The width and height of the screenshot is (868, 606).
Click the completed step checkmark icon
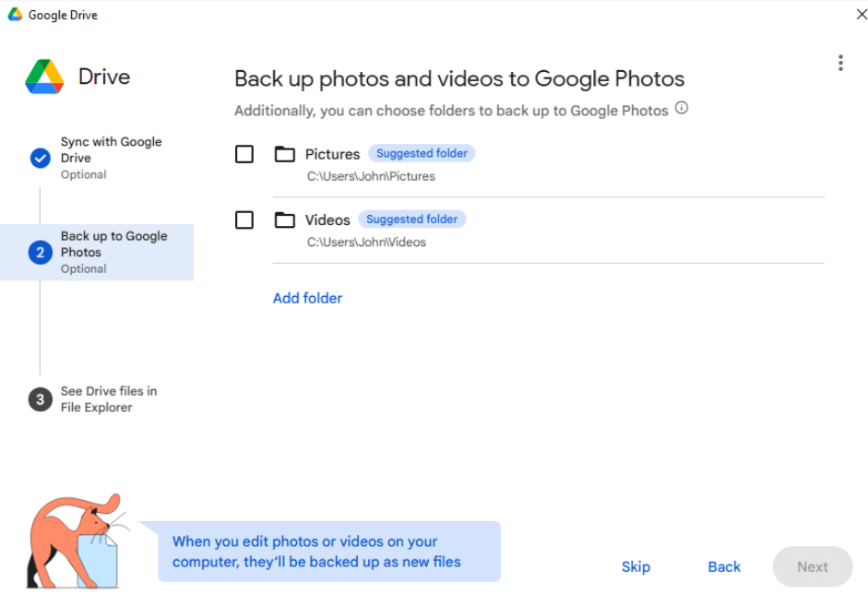pos(40,158)
